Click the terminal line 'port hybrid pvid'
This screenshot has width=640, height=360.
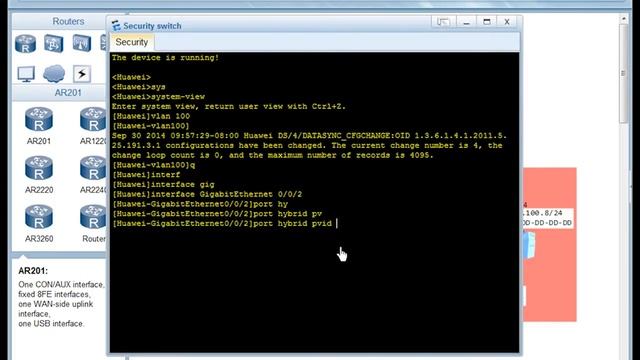222,224
